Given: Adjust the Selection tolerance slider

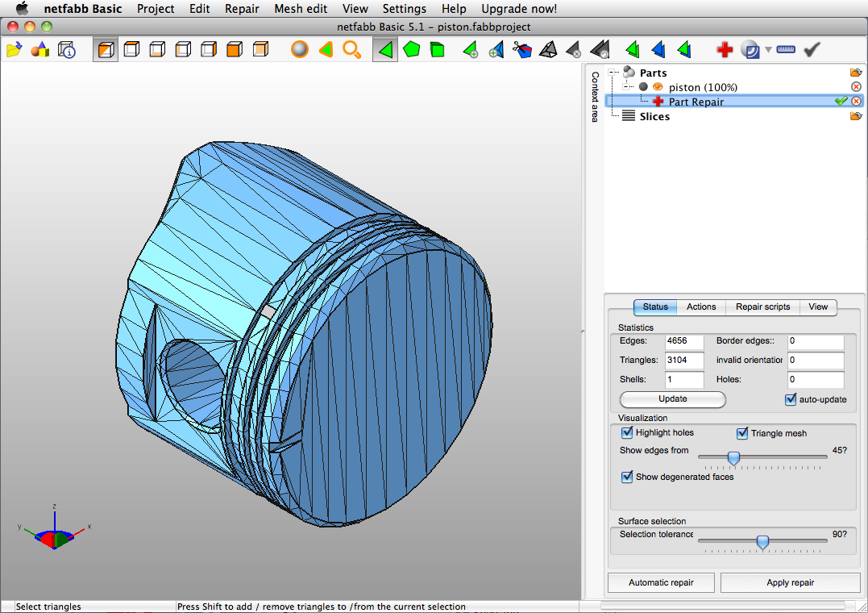Looking at the screenshot, I should [762, 542].
